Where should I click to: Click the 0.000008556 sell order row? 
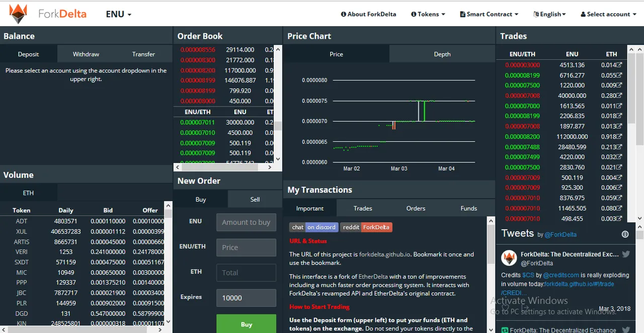[223, 50]
